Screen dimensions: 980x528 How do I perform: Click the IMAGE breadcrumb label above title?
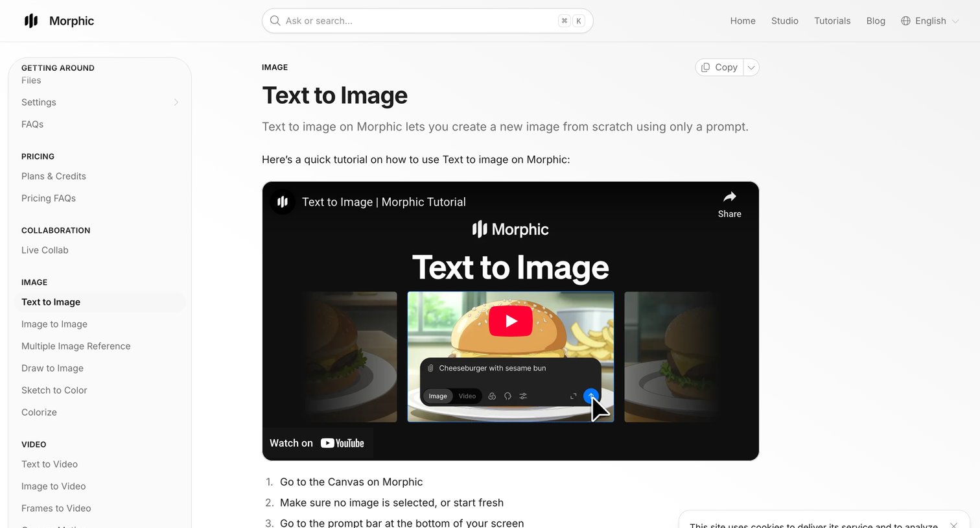click(x=275, y=67)
